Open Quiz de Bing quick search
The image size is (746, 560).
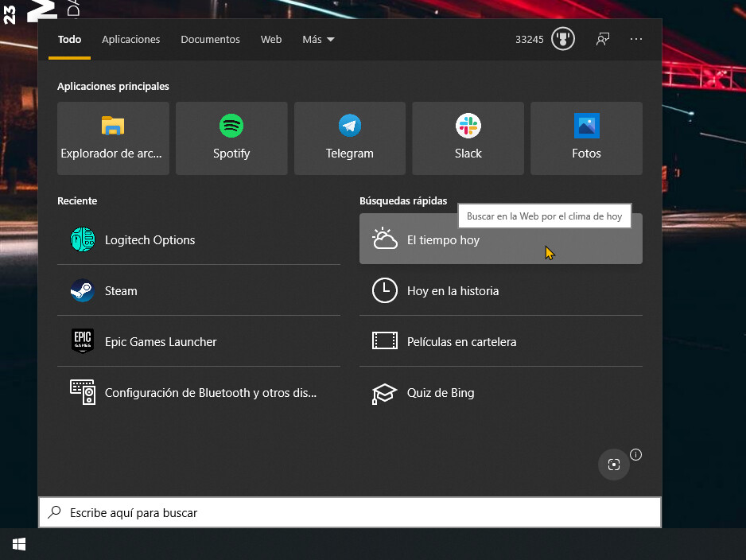pos(501,392)
